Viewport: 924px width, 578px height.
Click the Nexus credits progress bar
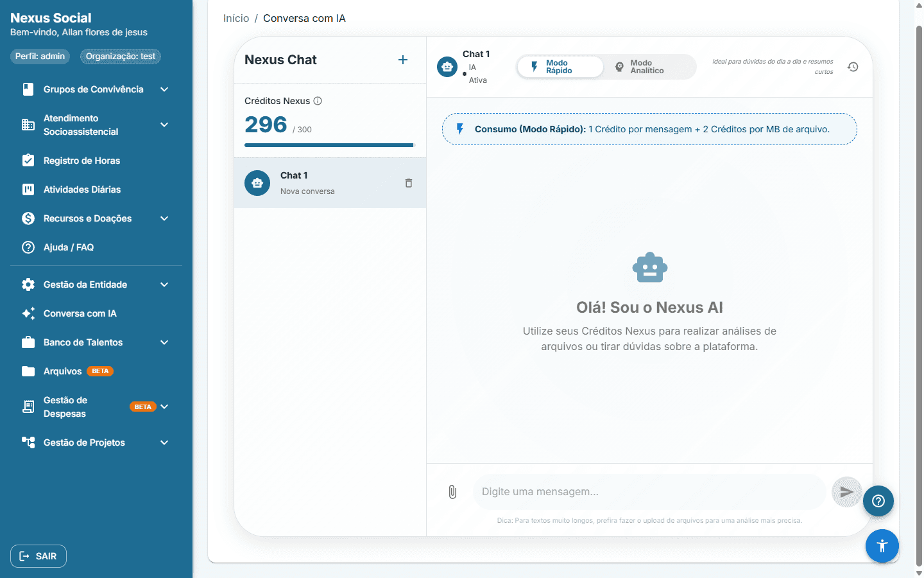click(330, 145)
